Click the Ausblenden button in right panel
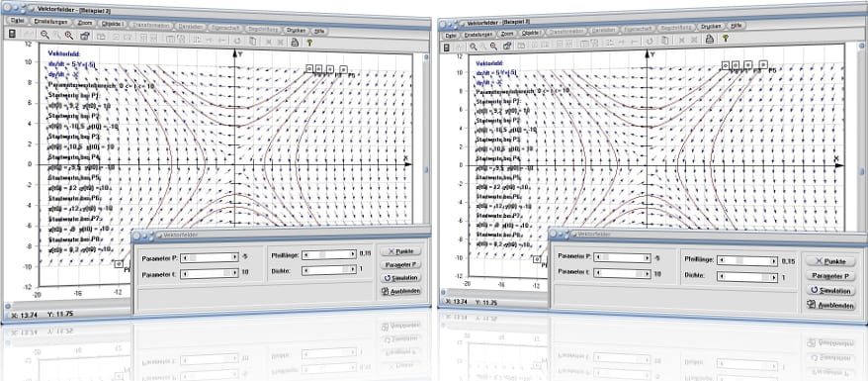This screenshot has height=381, width=868. coord(830,305)
